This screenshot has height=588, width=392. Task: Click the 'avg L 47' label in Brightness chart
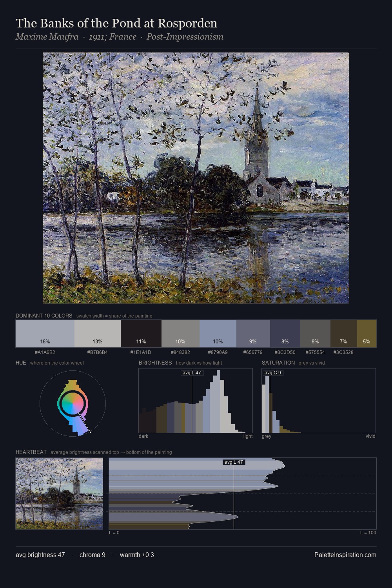(x=192, y=373)
